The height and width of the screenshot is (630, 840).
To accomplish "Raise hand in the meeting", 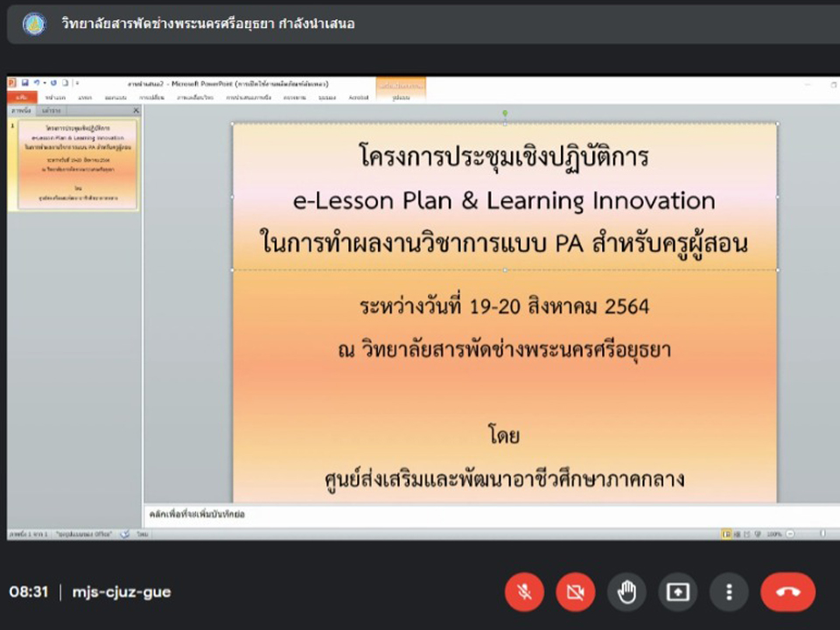I will click(x=626, y=592).
